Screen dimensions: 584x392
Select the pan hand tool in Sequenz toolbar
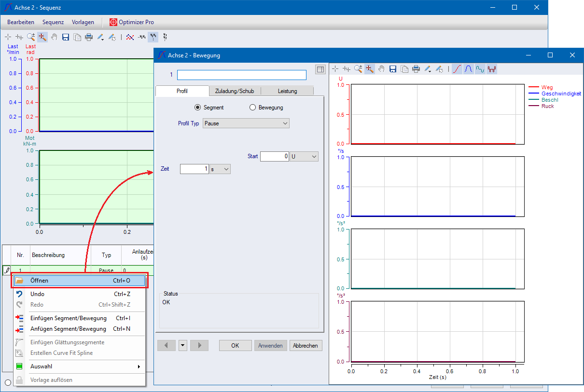pos(54,37)
